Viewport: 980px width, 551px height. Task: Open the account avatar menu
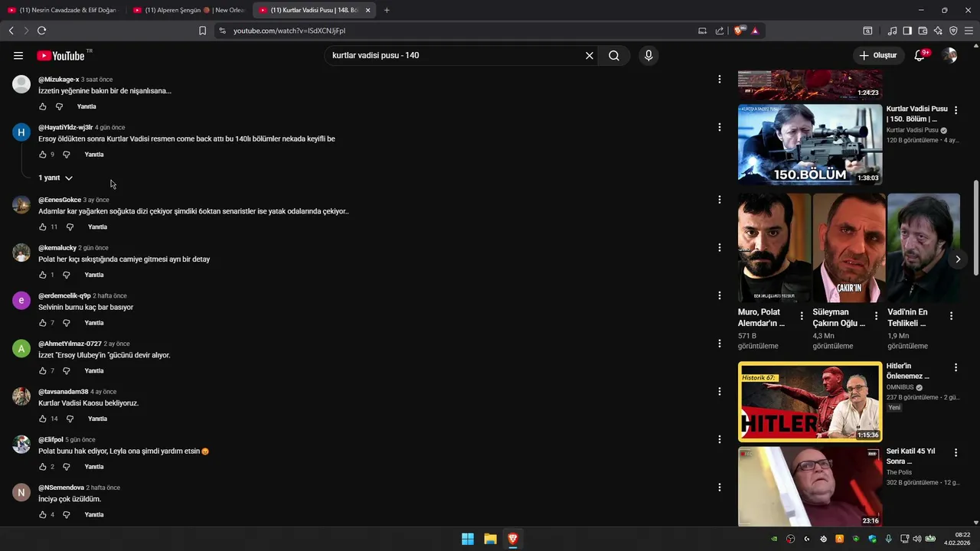pyautogui.click(x=949, y=55)
